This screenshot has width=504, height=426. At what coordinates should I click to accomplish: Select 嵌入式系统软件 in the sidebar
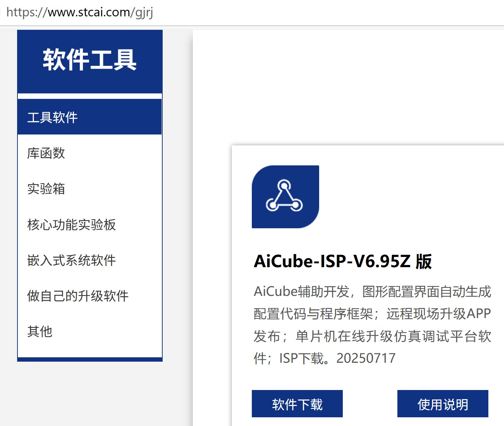point(71,260)
